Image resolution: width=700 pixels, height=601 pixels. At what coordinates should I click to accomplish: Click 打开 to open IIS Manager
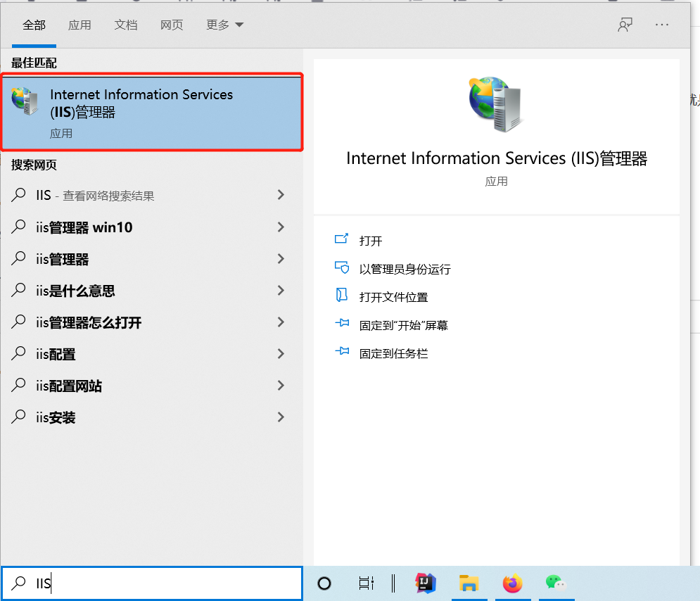tap(371, 241)
